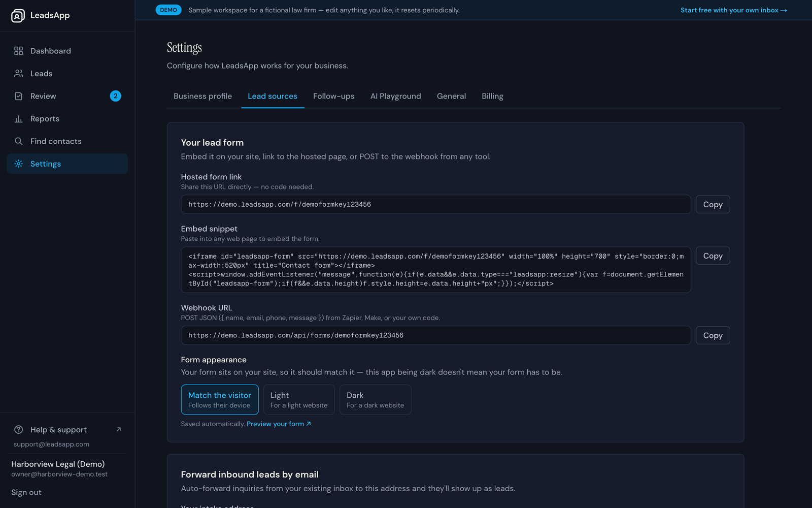This screenshot has width=812, height=508.
Task: Click the support@leadsapp.com address
Action: tap(51, 444)
